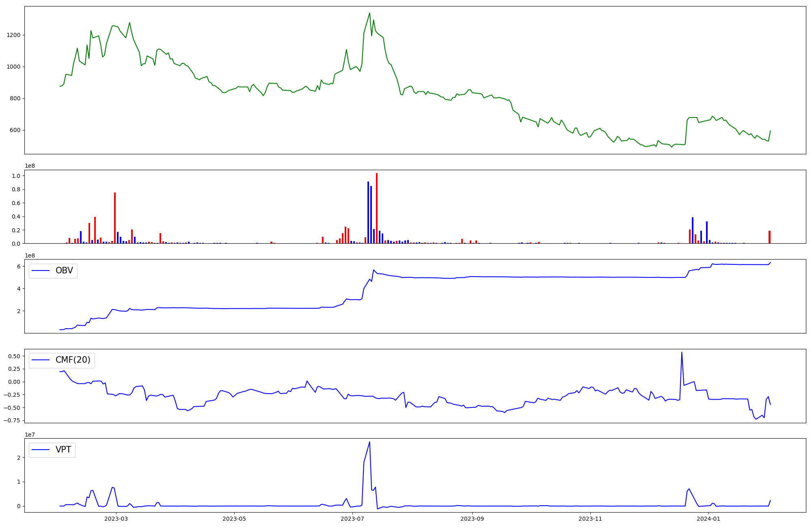Click the 2023-05 x-axis date label
This screenshot has height=528, width=812.
tap(234, 519)
